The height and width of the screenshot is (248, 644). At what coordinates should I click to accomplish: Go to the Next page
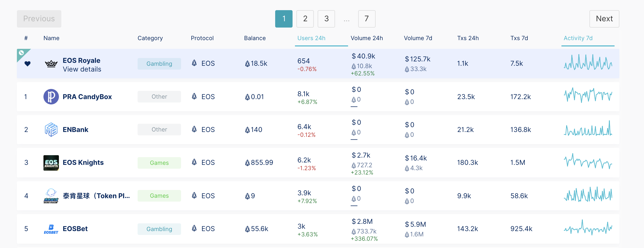click(x=604, y=19)
